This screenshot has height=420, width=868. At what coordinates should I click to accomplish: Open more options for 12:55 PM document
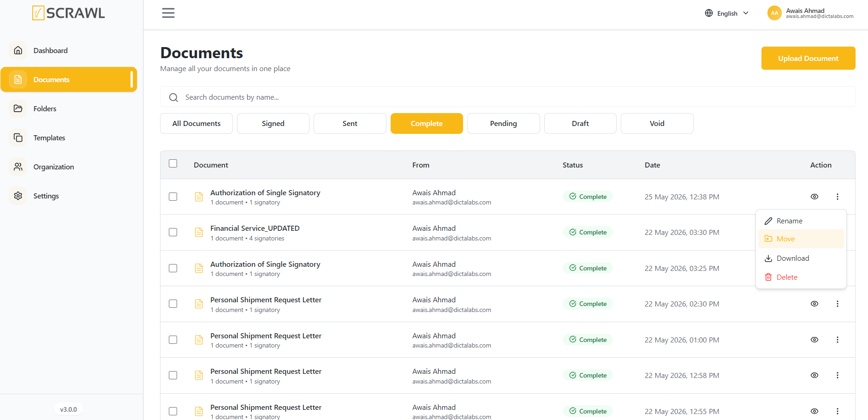tap(838, 411)
